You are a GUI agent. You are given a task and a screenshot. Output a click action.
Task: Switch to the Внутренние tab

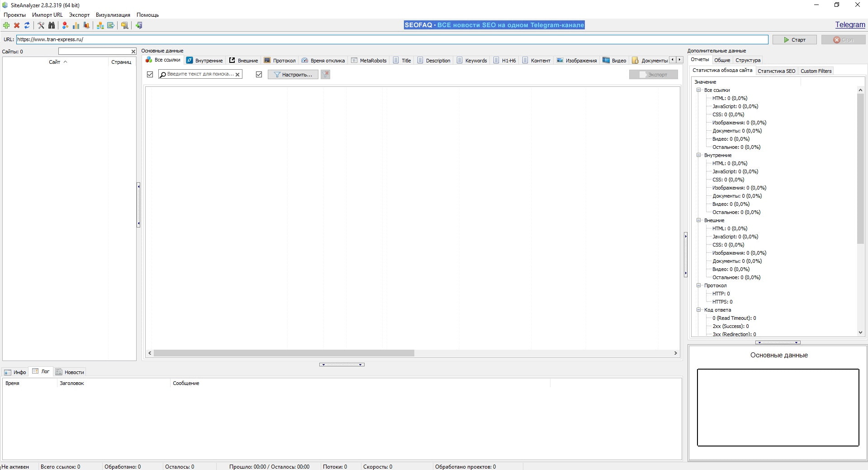[x=204, y=61]
